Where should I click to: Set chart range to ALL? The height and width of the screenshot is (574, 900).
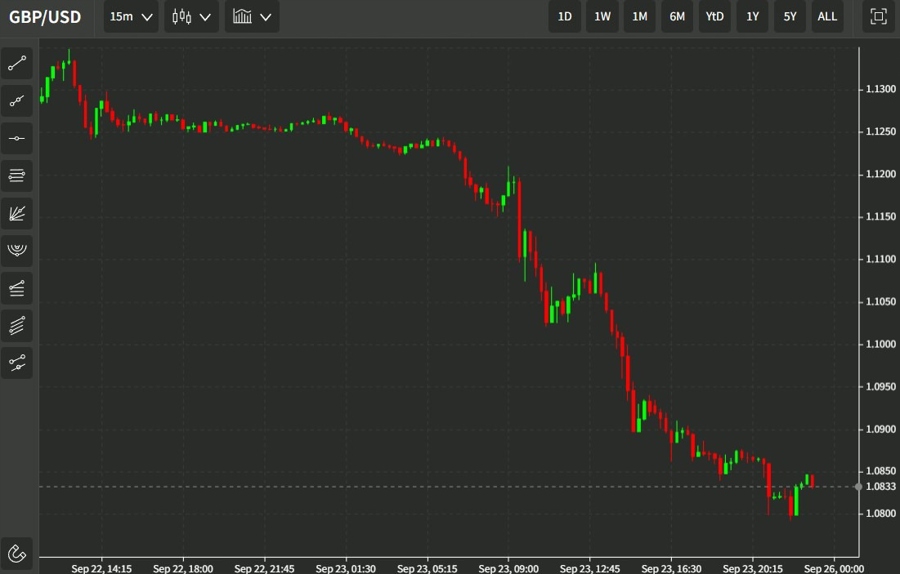[x=827, y=17]
